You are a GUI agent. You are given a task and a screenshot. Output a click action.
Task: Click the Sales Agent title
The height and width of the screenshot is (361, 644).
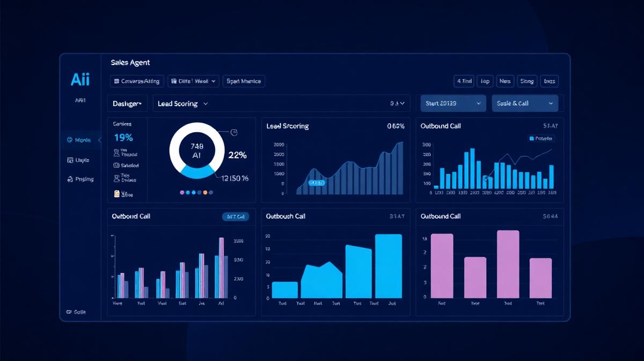coord(130,62)
